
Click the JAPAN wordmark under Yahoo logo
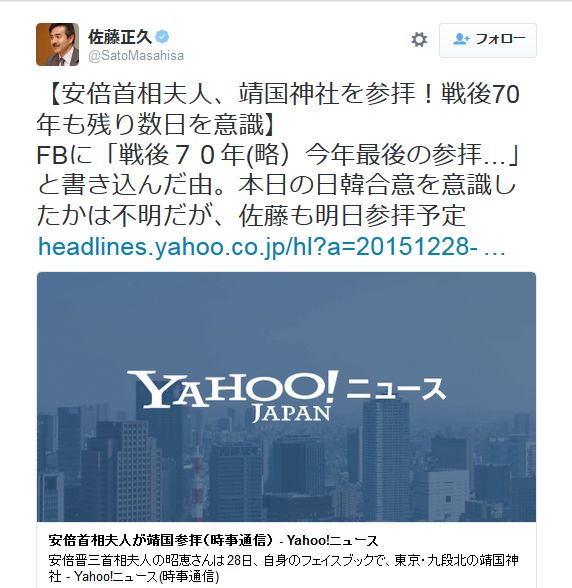(x=291, y=413)
